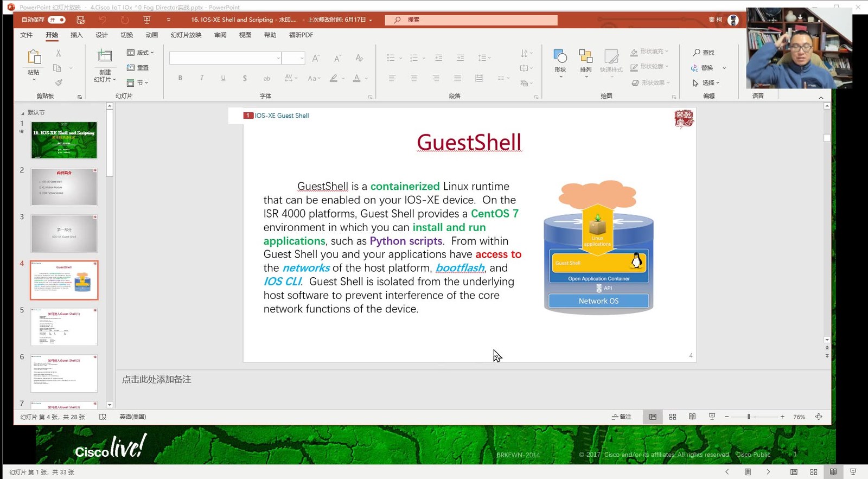868x479 pixels.
Task: Click the zoom in plus icon
Action: click(782, 417)
